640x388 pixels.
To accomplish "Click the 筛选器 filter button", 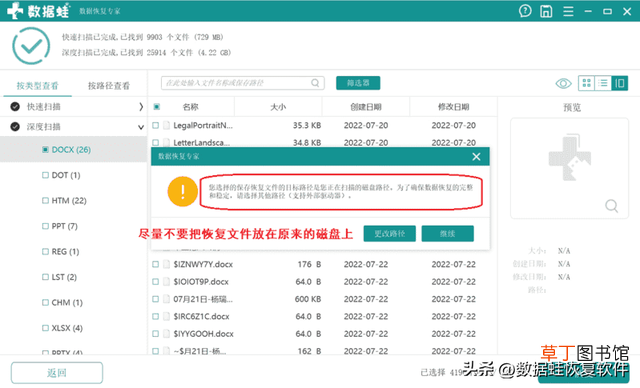I will (358, 83).
